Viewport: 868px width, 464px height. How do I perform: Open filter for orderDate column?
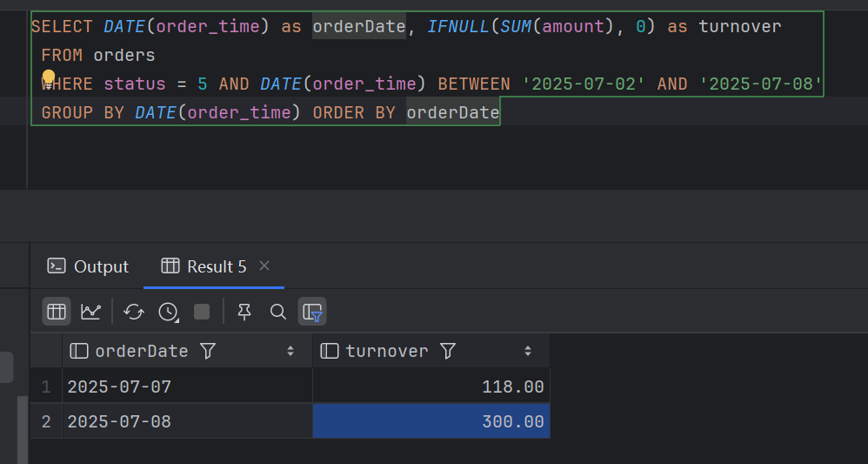(208, 350)
